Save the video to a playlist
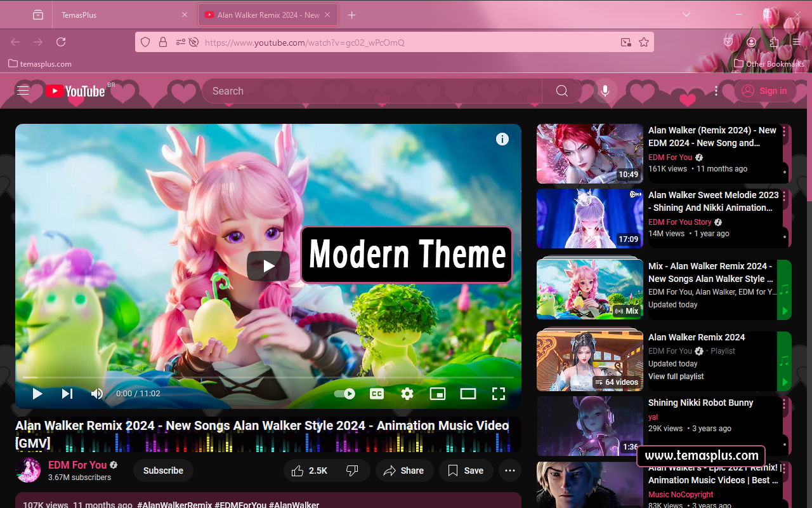Image resolution: width=812 pixels, height=508 pixels. click(x=466, y=471)
